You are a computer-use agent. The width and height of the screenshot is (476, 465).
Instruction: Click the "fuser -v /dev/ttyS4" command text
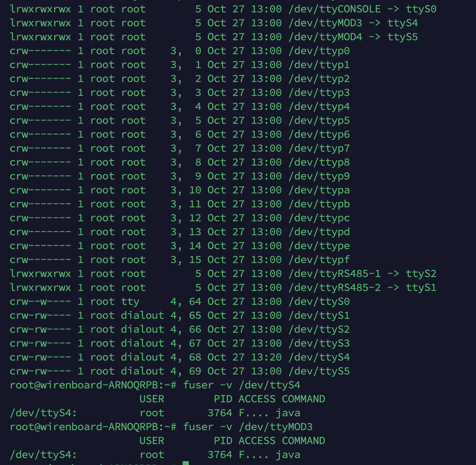(241, 385)
